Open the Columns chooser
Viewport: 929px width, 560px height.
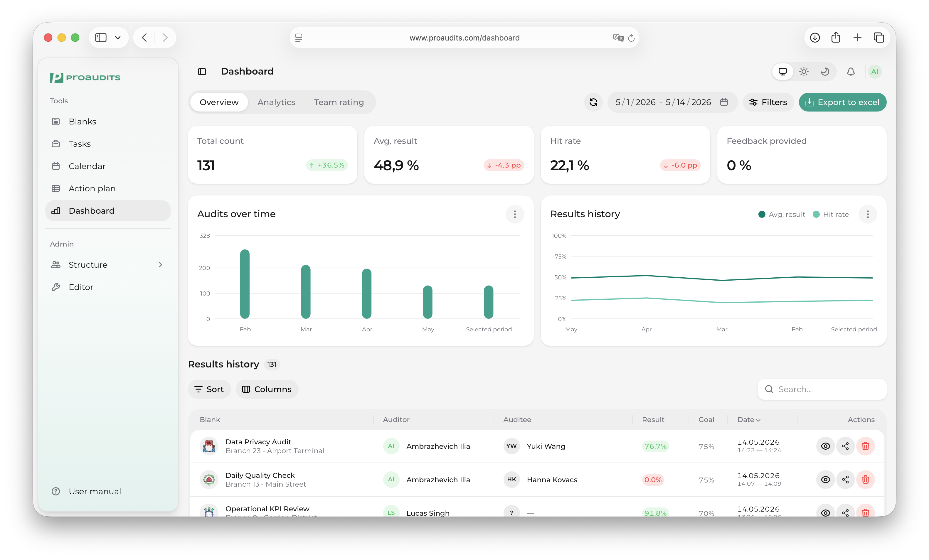(x=267, y=389)
